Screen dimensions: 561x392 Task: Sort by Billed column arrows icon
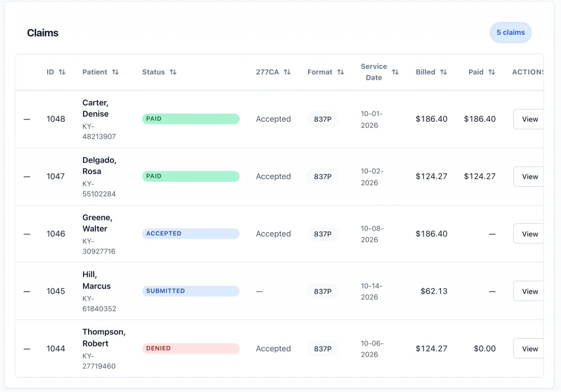pos(444,72)
